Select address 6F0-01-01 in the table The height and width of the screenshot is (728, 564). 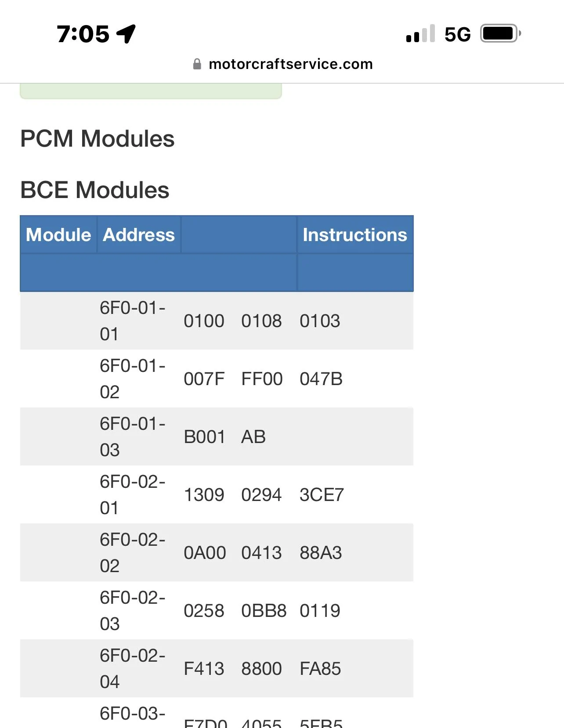coord(132,321)
